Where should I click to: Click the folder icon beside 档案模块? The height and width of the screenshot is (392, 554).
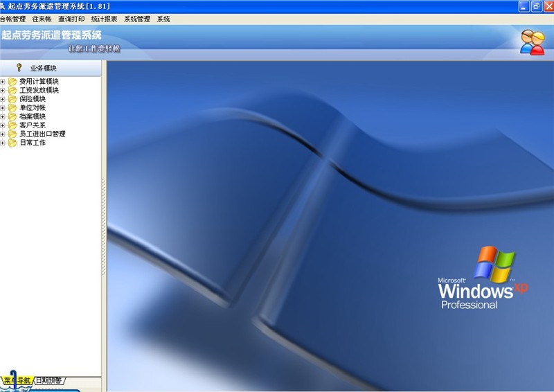(12, 116)
